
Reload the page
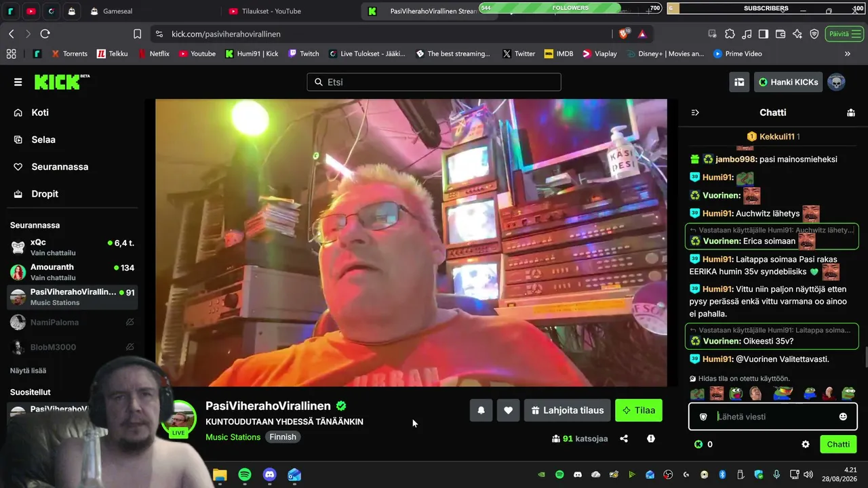(x=45, y=34)
